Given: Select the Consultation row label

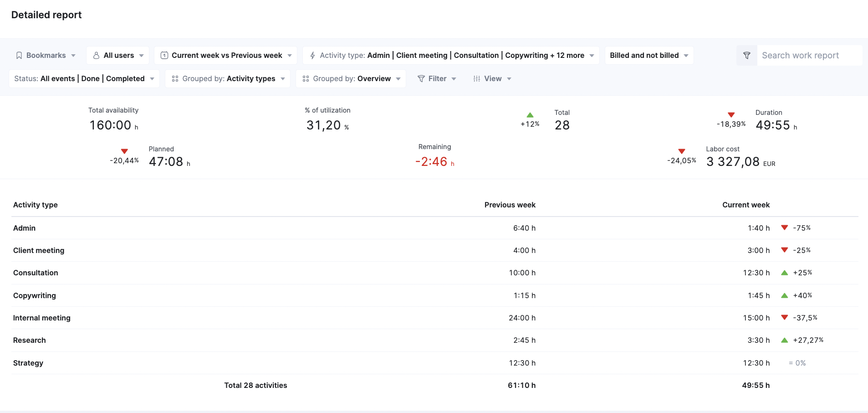Looking at the screenshot, I should (x=36, y=273).
